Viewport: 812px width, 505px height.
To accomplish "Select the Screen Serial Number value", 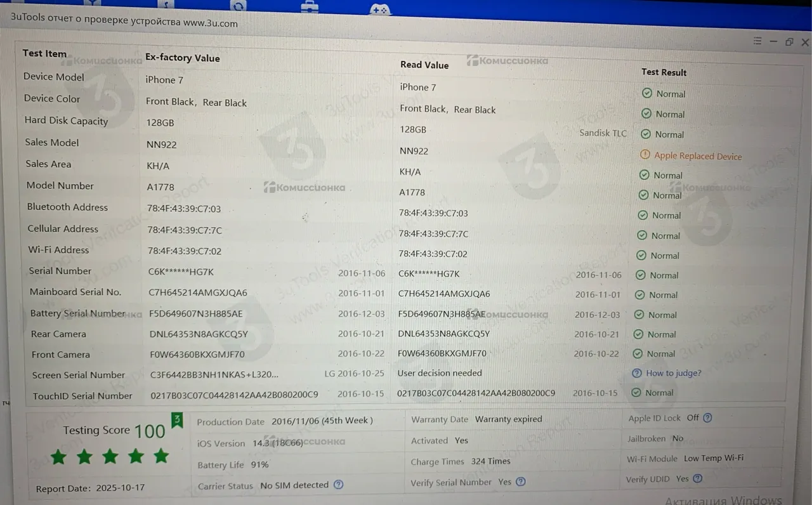I will pyautogui.click(x=214, y=375).
